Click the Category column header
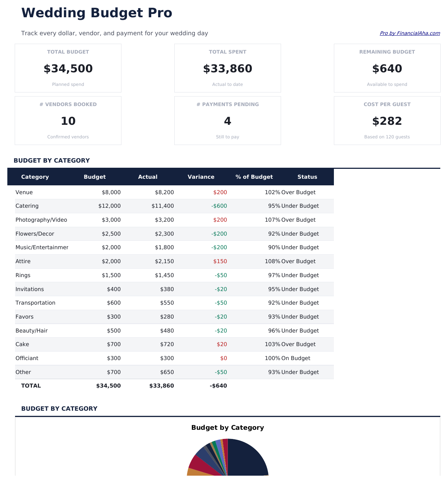448x483 pixels. tap(35, 177)
